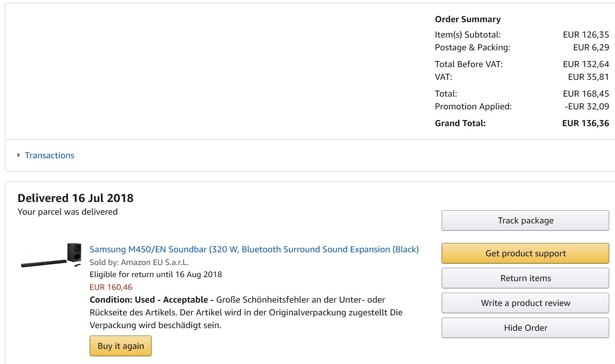Hide this order with Hide Order

point(525,328)
